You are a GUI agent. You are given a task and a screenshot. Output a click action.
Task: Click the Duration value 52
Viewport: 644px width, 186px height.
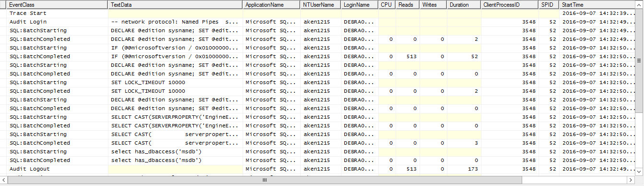(475, 56)
